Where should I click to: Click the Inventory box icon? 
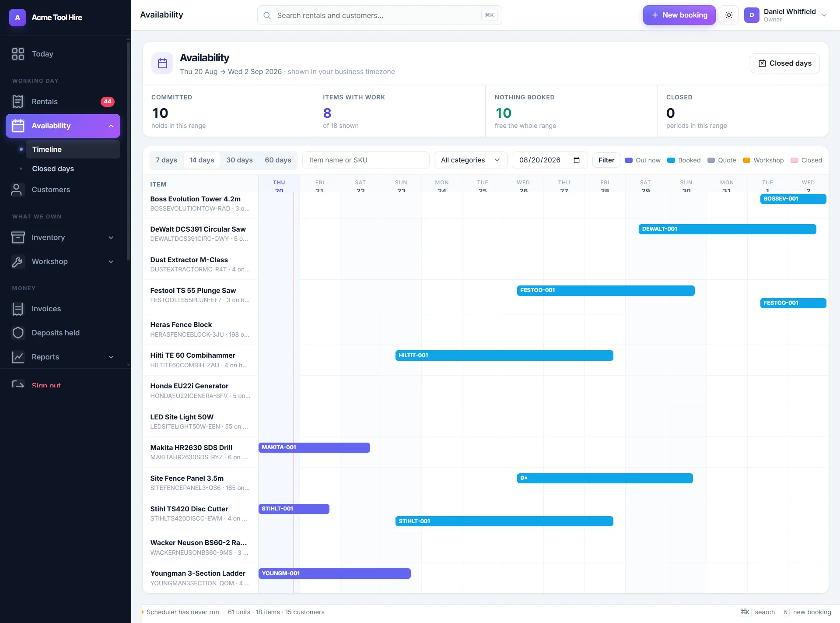pos(18,237)
